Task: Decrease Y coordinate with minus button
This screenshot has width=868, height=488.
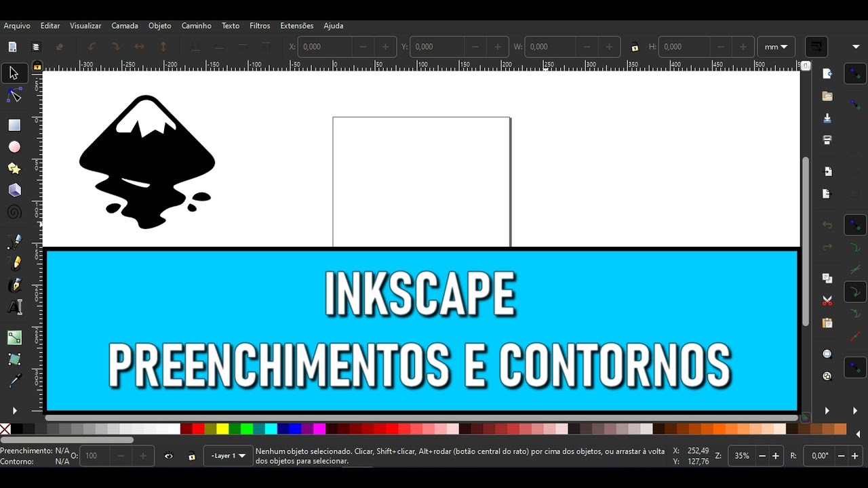Action: pos(475,47)
